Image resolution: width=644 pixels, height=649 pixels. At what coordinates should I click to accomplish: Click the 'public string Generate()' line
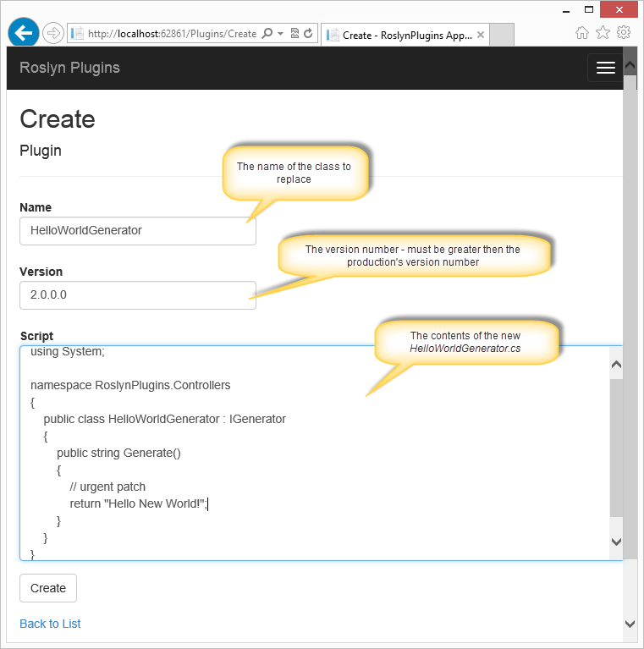point(118,453)
